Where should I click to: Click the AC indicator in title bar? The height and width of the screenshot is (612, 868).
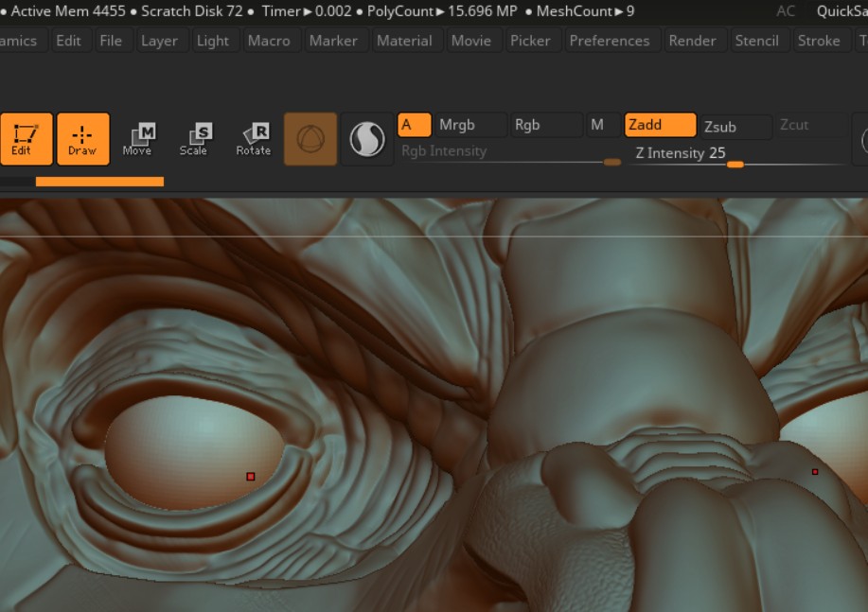(786, 11)
